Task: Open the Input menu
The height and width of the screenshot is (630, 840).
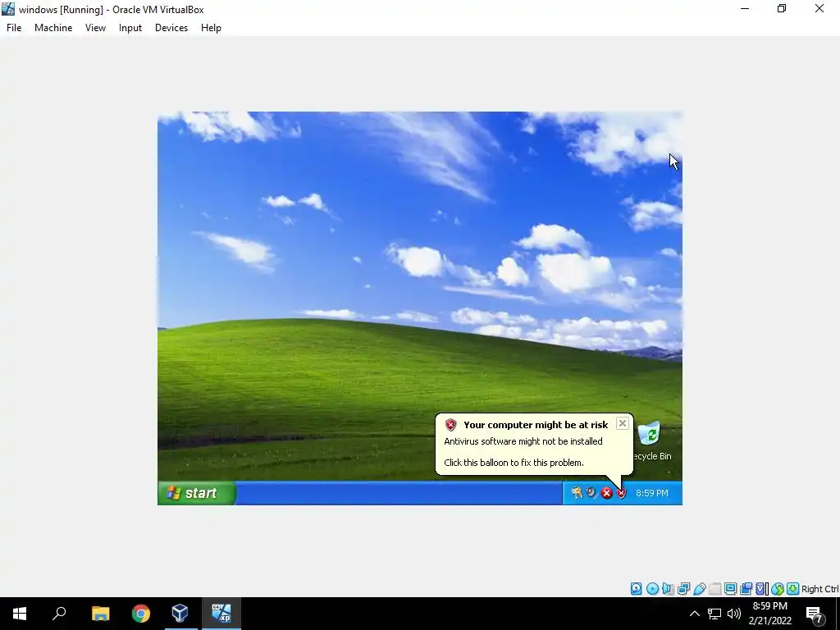Action: point(130,28)
